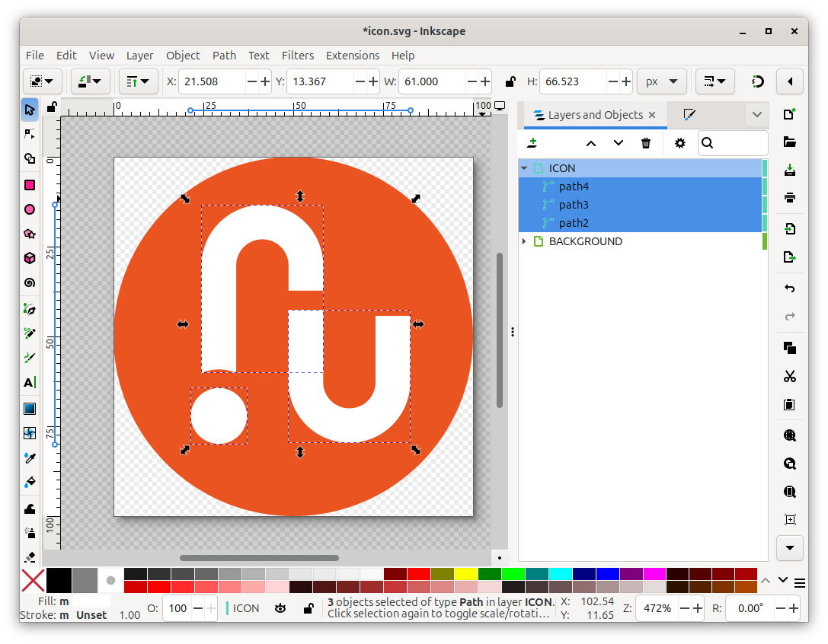Click the Export icon
The width and height of the screenshot is (828, 644).
tap(789, 257)
